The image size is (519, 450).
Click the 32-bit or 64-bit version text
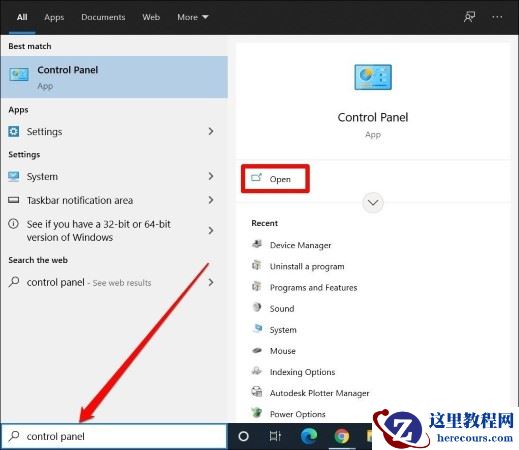99,231
